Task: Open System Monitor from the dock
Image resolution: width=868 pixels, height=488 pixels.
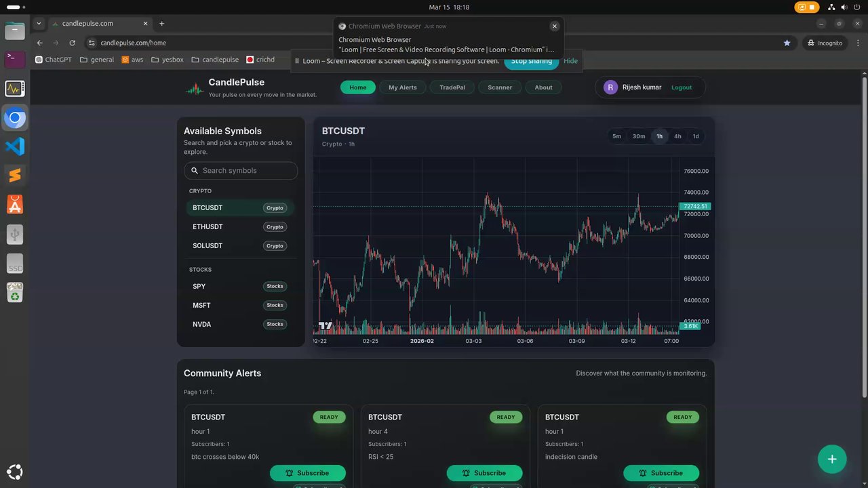Action: click(15, 88)
